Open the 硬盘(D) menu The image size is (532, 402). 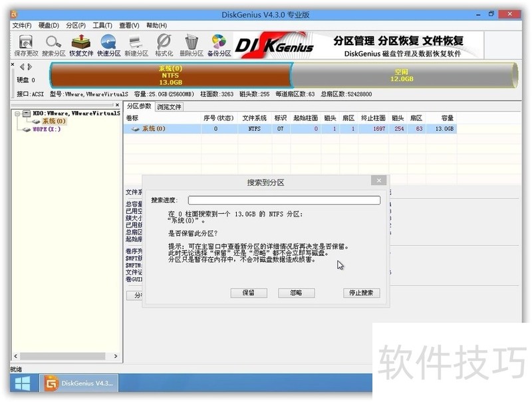[49, 25]
